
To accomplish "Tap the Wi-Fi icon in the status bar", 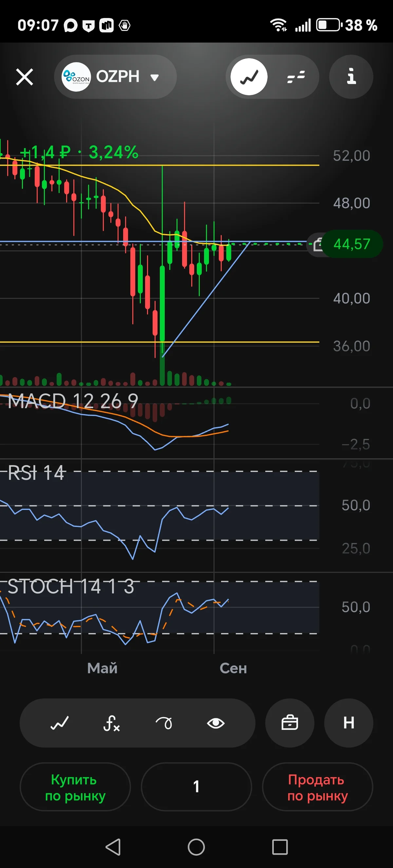I will click(x=278, y=25).
